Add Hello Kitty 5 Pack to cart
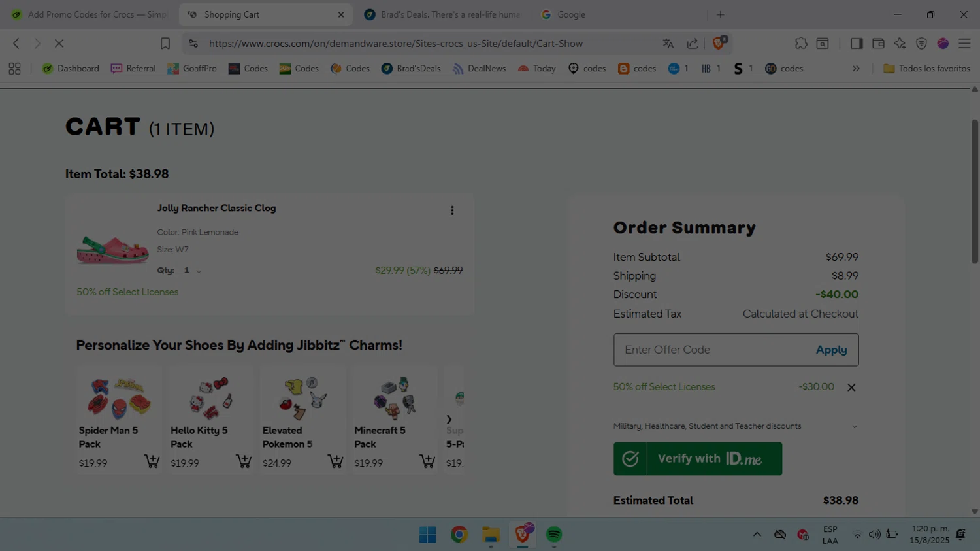980x551 pixels. click(x=244, y=461)
